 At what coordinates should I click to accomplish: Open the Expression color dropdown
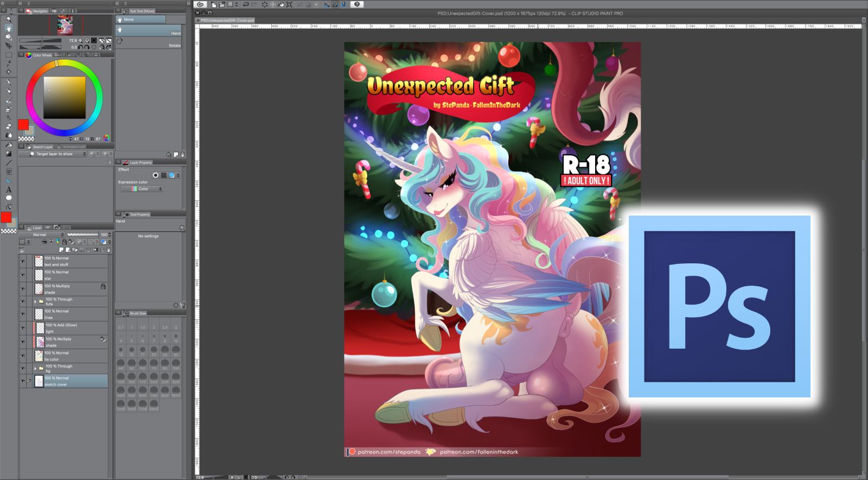[142, 189]
